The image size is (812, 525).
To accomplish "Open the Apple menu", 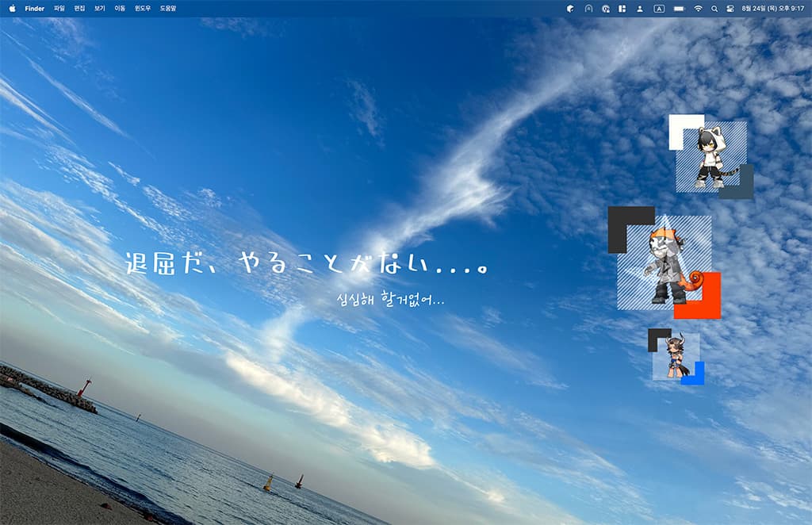I will coord(12,8).
